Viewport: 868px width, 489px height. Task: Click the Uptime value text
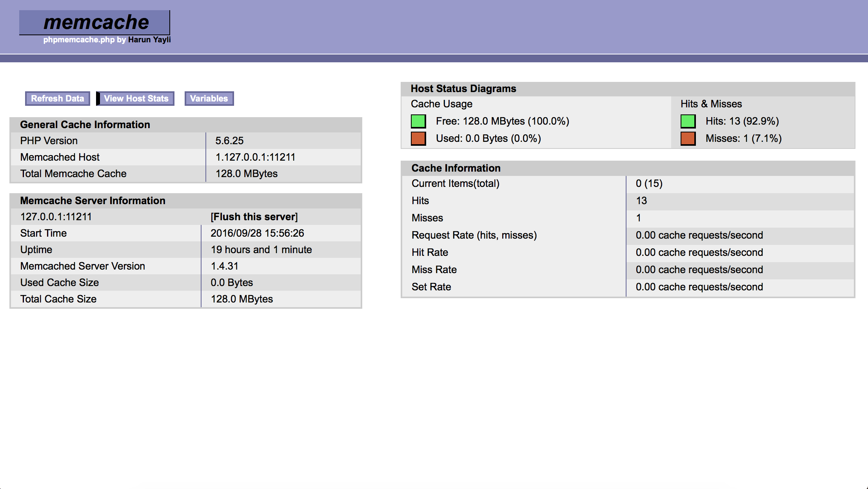click(x=261, y=250)
